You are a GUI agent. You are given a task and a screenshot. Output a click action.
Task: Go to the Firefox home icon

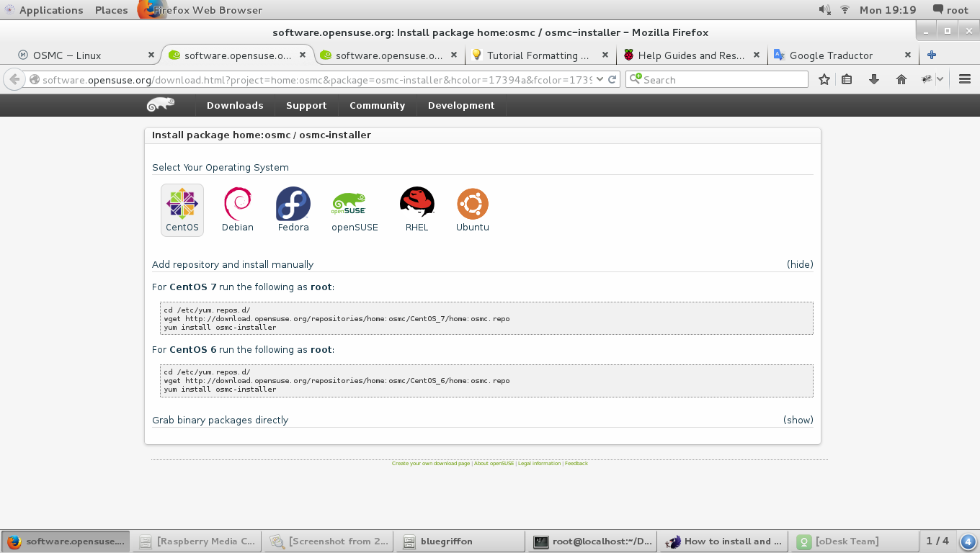click(901, 79)
